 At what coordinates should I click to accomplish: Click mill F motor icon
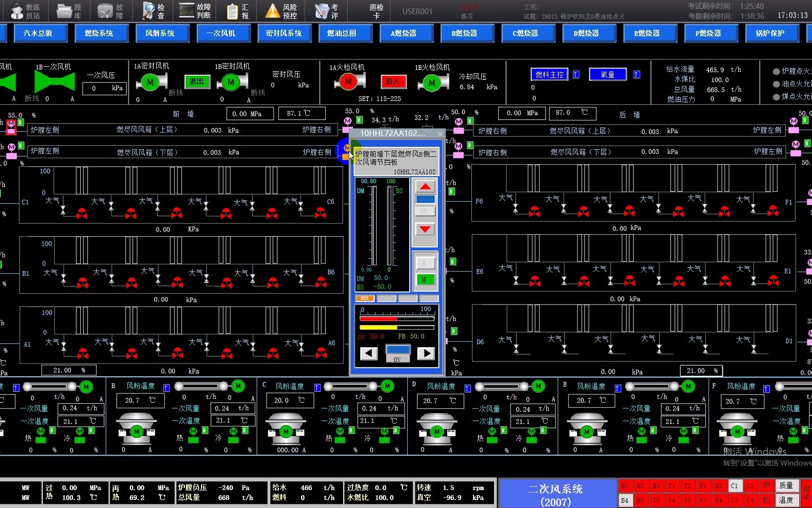tap(737, 431)
